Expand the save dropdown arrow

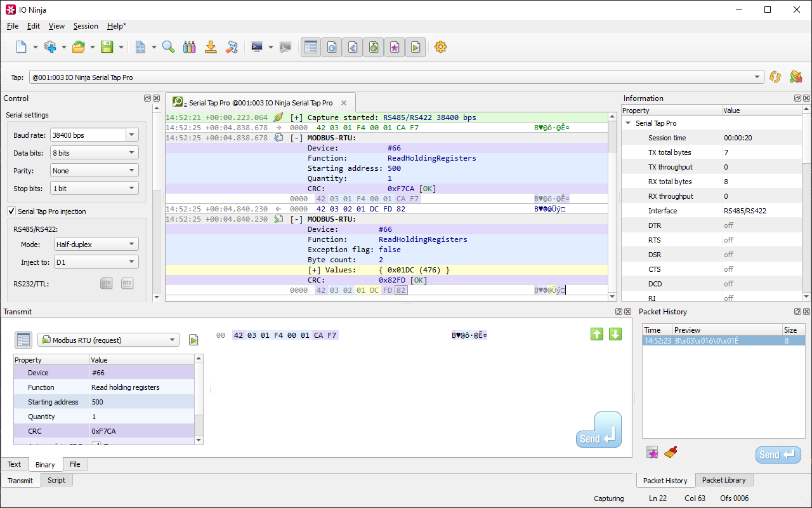pyautogui.click(x=121, y=47)
